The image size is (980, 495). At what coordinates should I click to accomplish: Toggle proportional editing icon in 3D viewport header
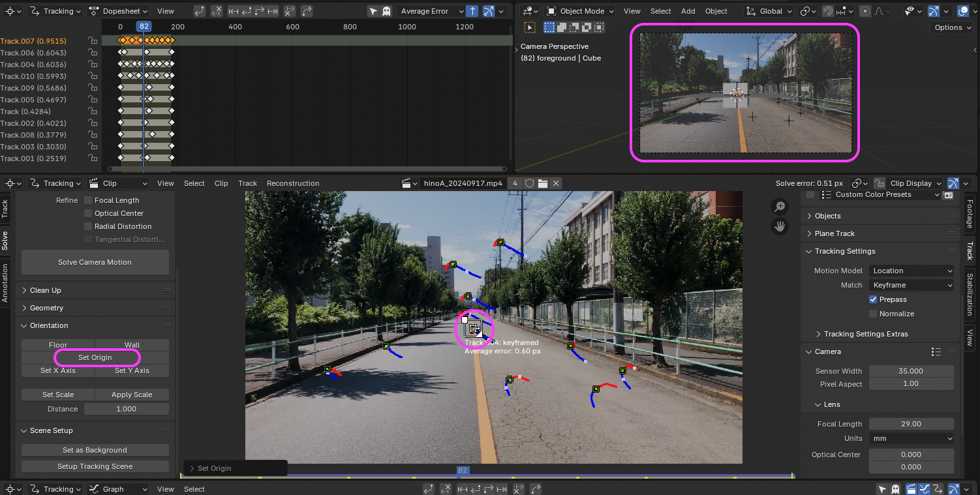coord(865,11)
